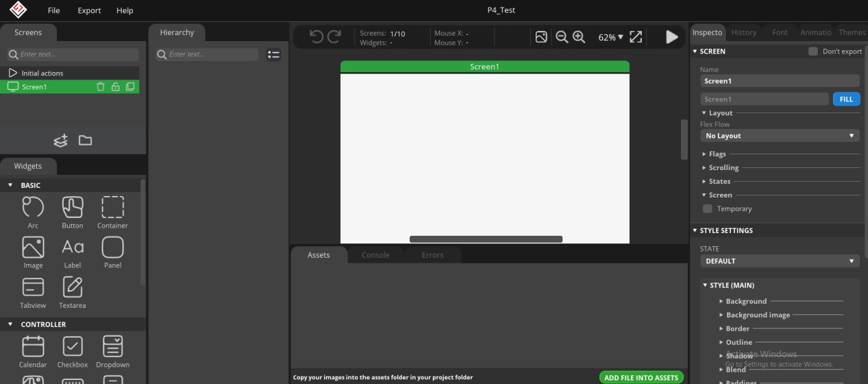Zoom in on the canvas
868x384 pixels.
click(x=579, y=37)
